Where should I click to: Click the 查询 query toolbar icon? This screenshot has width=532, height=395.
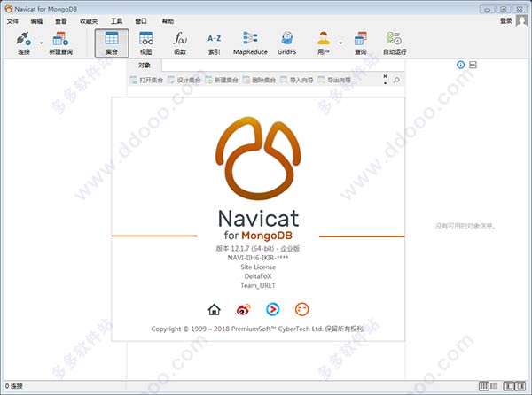360,43
